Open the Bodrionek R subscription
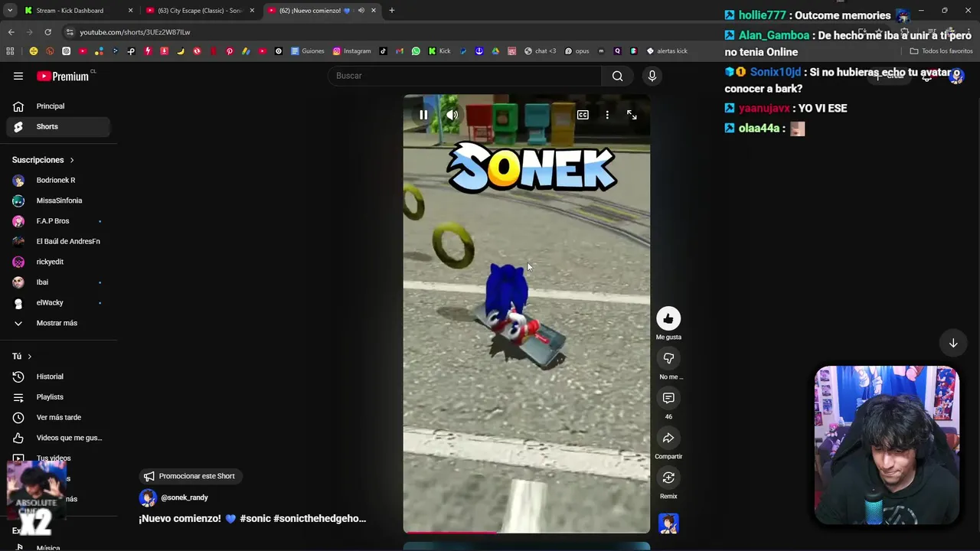 58,180
